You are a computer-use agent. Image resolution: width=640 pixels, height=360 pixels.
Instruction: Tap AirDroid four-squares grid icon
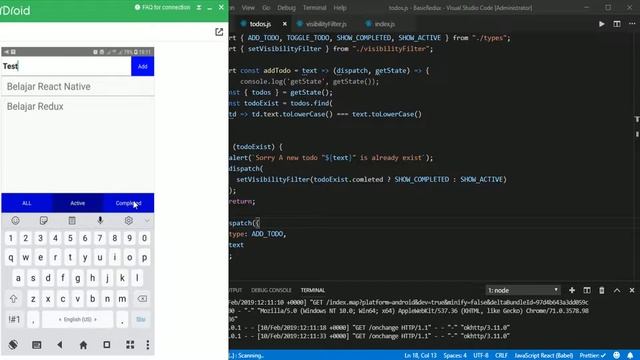130,345
